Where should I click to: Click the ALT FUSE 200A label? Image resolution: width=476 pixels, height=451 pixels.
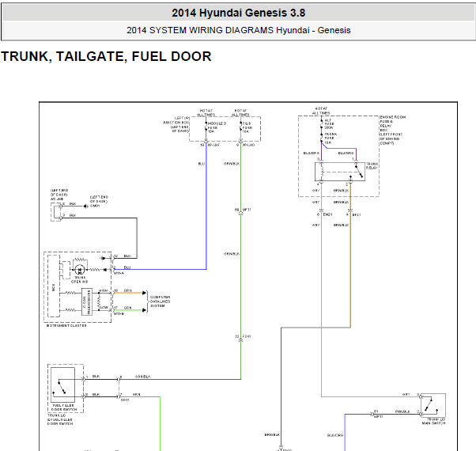point(329,124)
